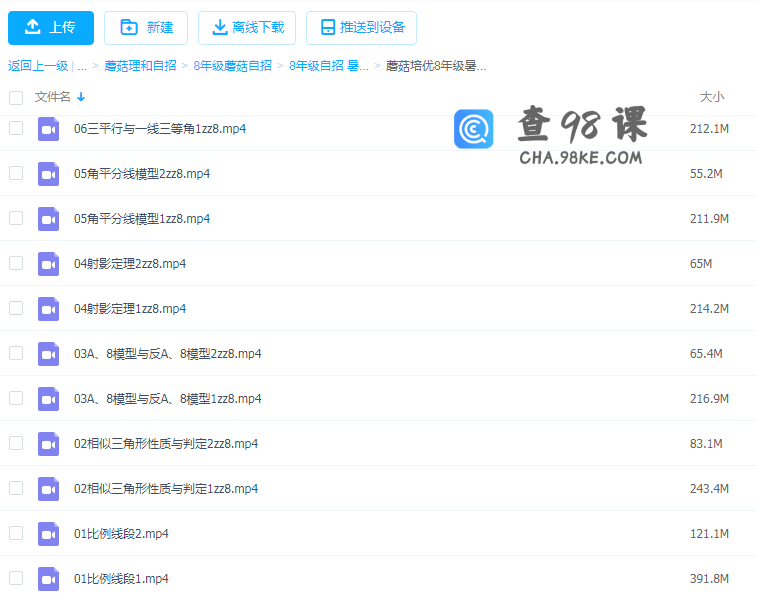Click the 211.9M size value
757x595 pixels.
(709, 219)
